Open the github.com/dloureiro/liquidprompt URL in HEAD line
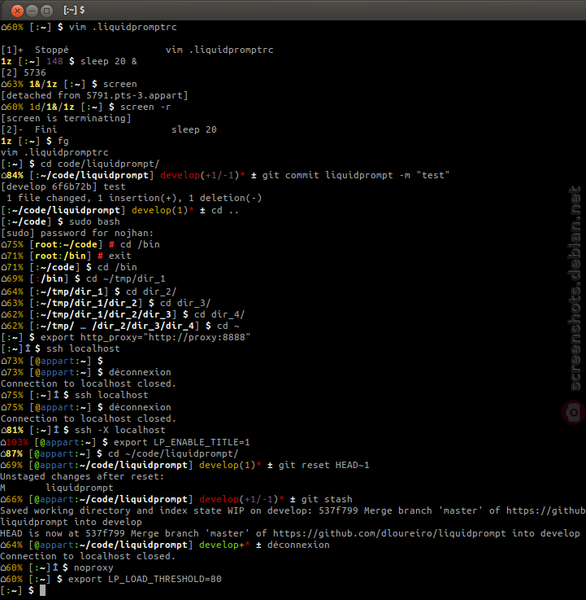Viewport: 586px width, 600px height. (x=389, y=533)
